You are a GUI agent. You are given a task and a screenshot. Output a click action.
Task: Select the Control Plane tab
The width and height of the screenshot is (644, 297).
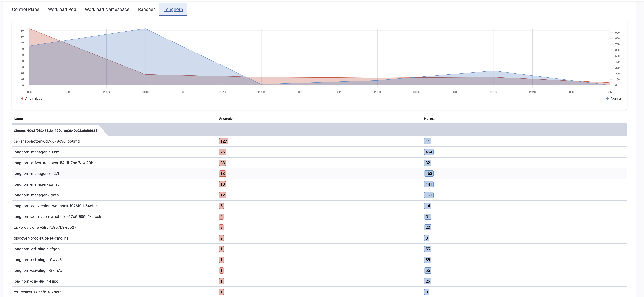(x=25, y=9)
